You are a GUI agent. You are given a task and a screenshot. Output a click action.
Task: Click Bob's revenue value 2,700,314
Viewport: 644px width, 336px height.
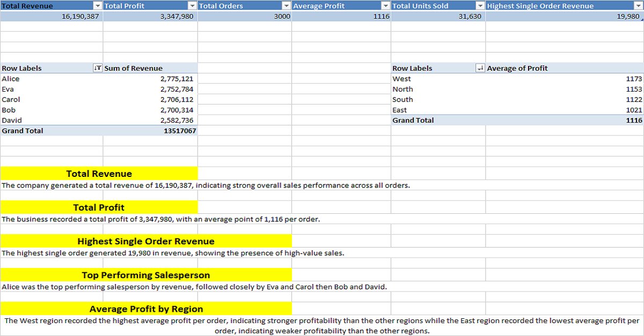tap(150, 110)
